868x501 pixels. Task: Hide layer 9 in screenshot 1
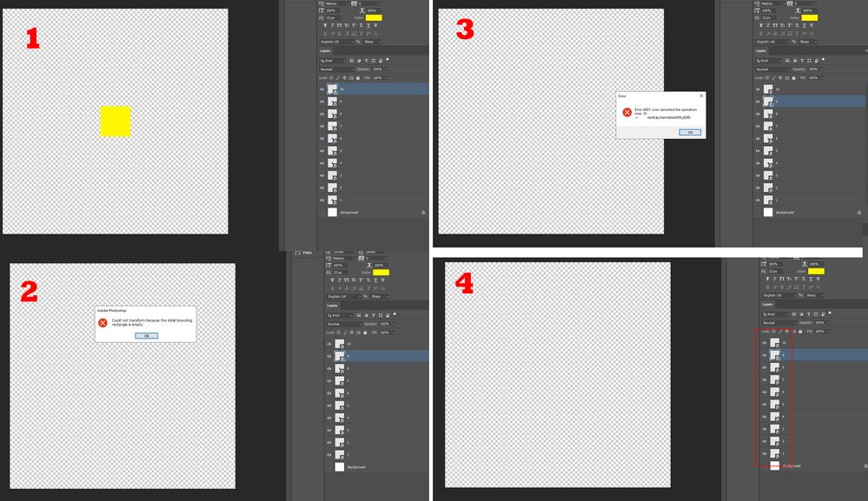[x=322, y=102]
